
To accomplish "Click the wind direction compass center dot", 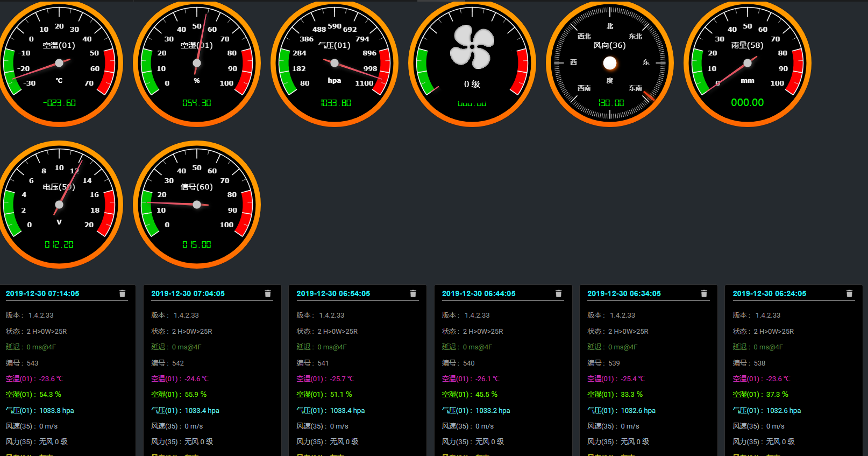I will tap(610, 64).
